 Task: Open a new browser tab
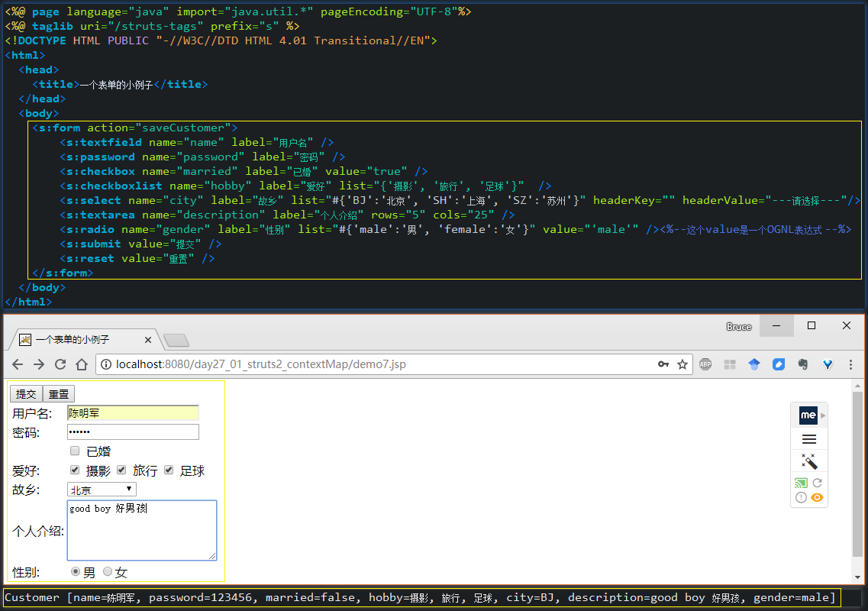[x=176, y=340]
